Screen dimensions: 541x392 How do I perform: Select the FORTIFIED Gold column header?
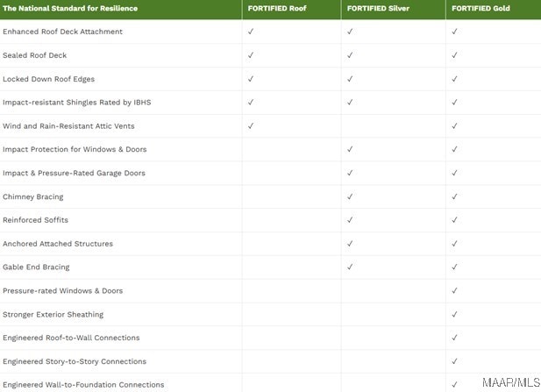480,8
